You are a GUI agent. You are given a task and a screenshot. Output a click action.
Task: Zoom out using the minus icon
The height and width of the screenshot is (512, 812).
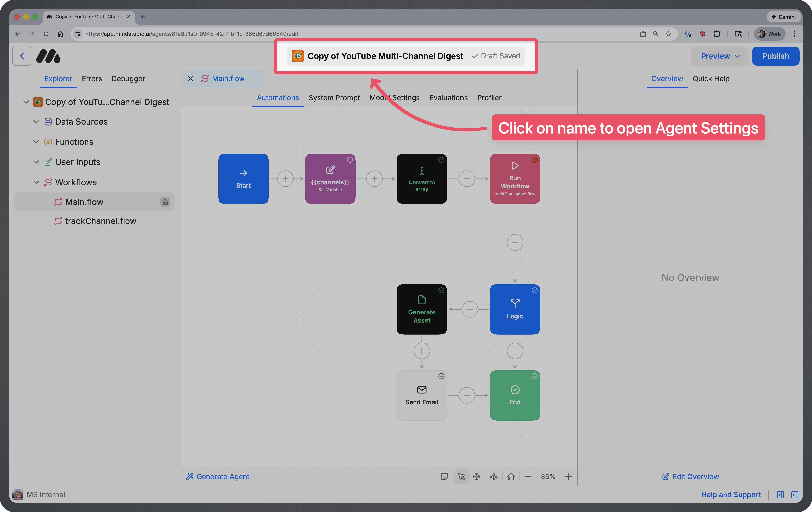528,476
